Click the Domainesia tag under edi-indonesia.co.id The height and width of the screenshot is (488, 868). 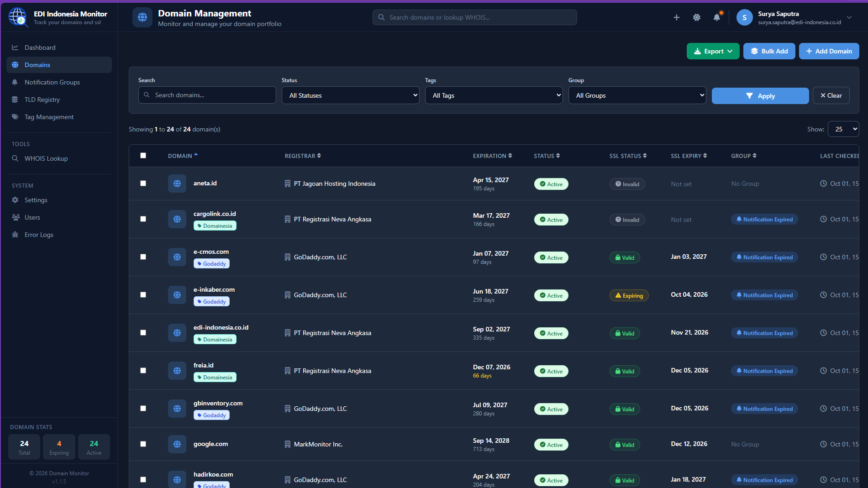pyautogui.click(x=215, y=339)
